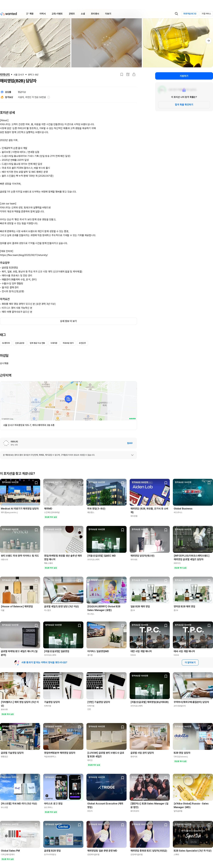The height and width of the screenshot is (868, 213).
Task: Bookmark the [House of Balance] 해외영업 card
Action: [36, 581]
